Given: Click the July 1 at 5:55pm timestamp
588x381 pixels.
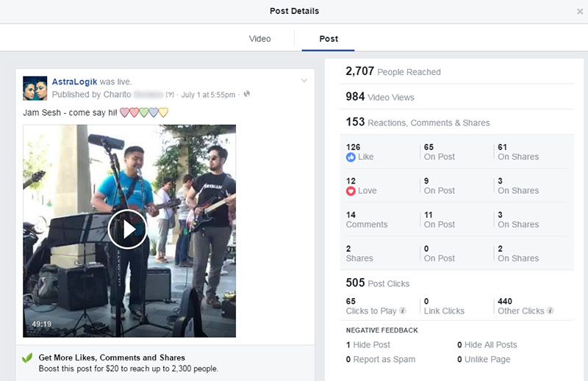Looking at the screenshot, I should pyautogui.click(x=208, y=95).
